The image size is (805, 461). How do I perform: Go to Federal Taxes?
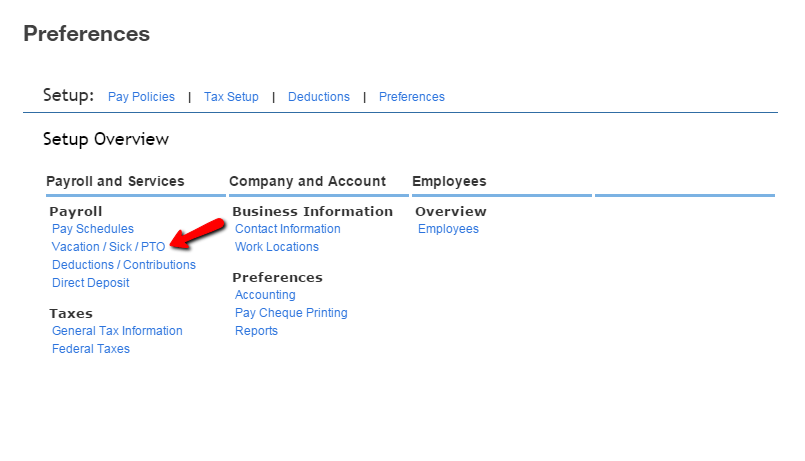pyautogui.click(x=91, y=349)
